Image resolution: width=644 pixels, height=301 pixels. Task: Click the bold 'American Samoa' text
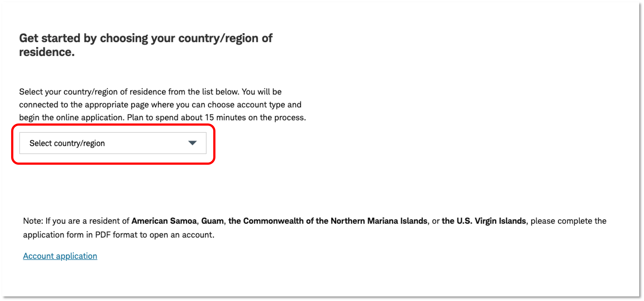coord(164,221)
